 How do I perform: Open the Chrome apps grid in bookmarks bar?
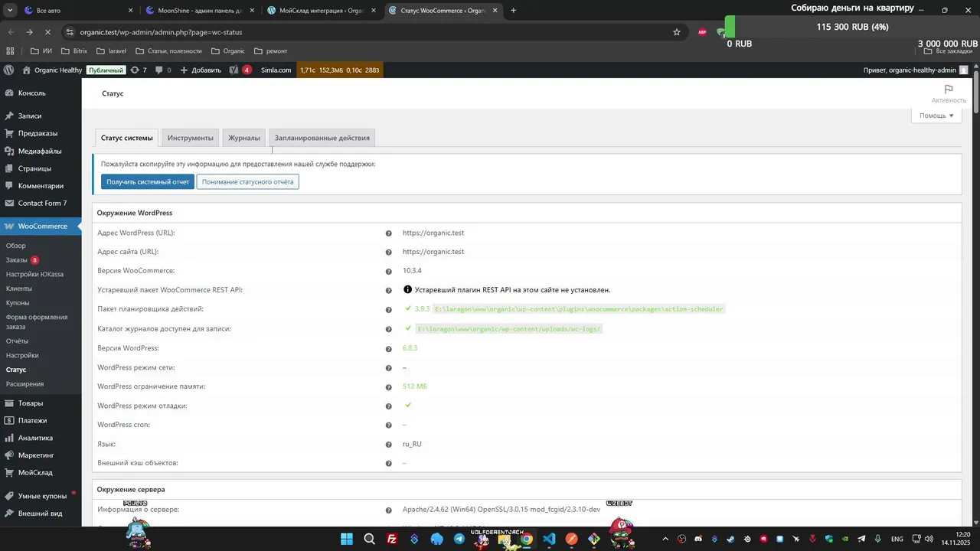pos(10,51)
